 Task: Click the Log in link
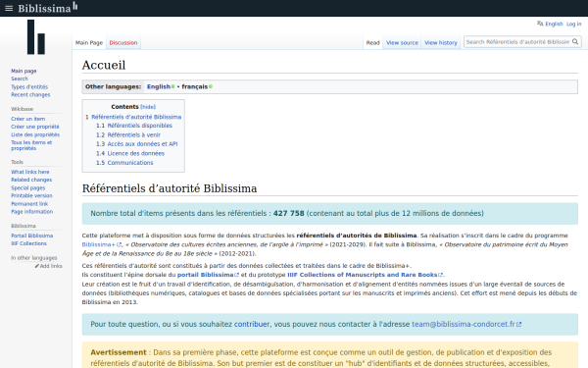tap(573, 24)
